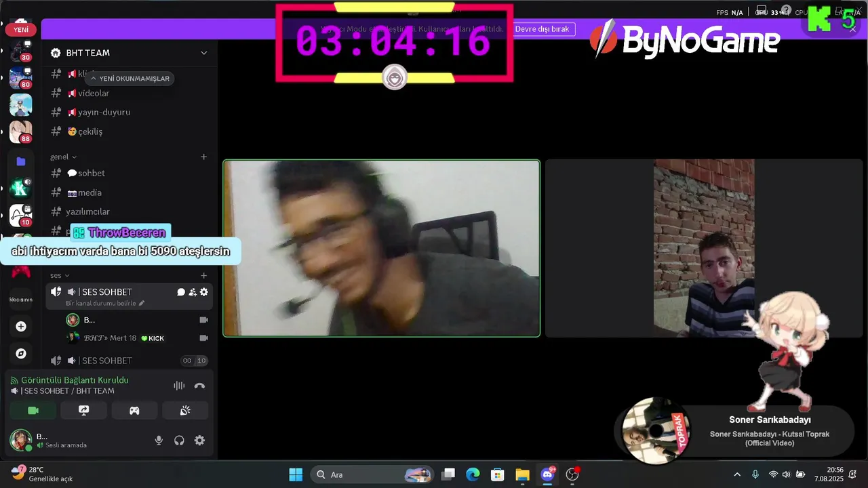Edit SES SOHBET channel settings gear

click(x=204, y=292)
